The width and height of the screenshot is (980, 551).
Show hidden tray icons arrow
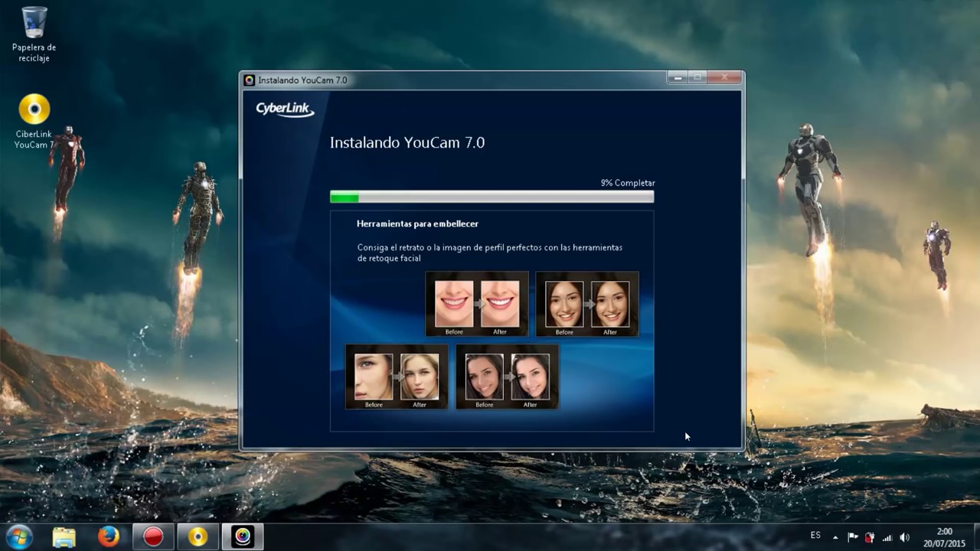click(x=835, y=537)
